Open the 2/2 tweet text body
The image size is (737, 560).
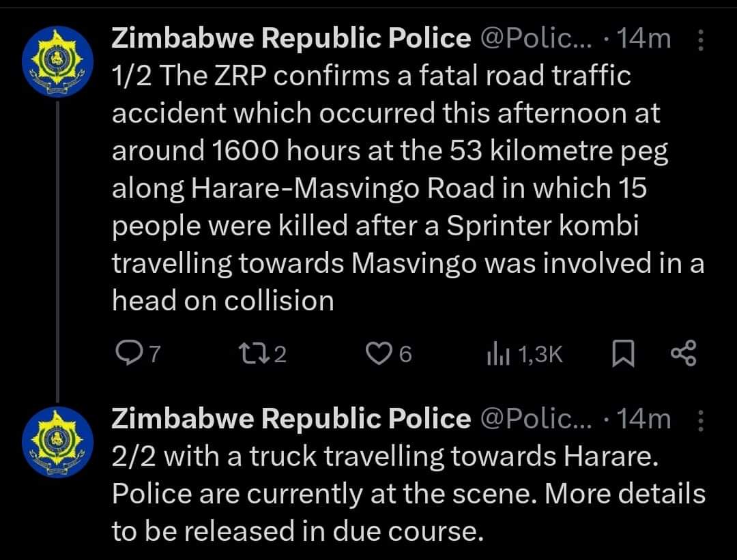coord(409,494)
